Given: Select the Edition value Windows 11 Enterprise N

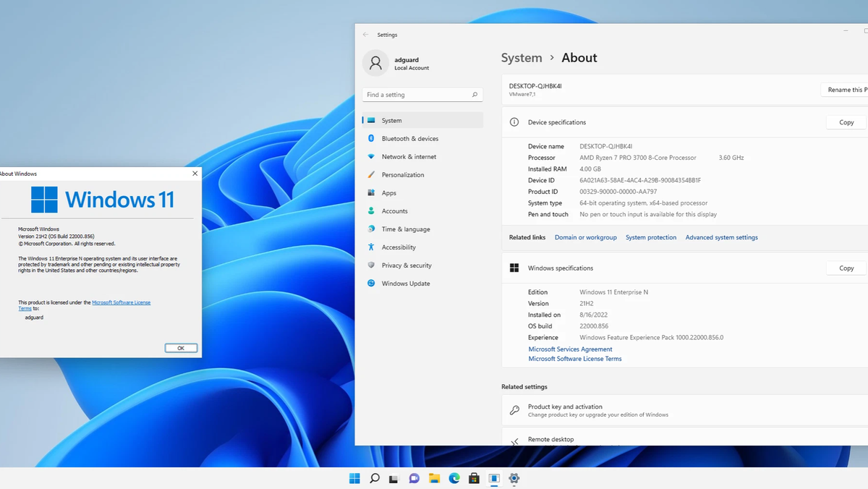Looking at the screenshot, I should (614, 292).
